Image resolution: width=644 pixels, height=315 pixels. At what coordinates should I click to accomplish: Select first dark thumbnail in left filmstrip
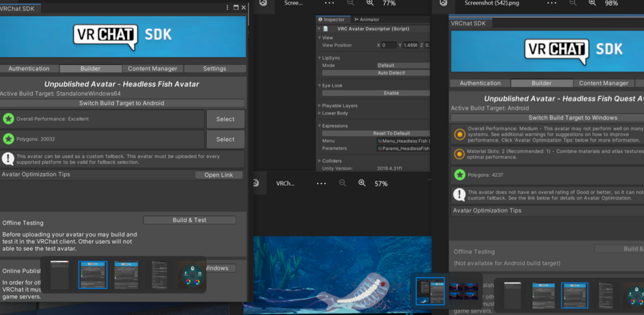click(60, 275)
